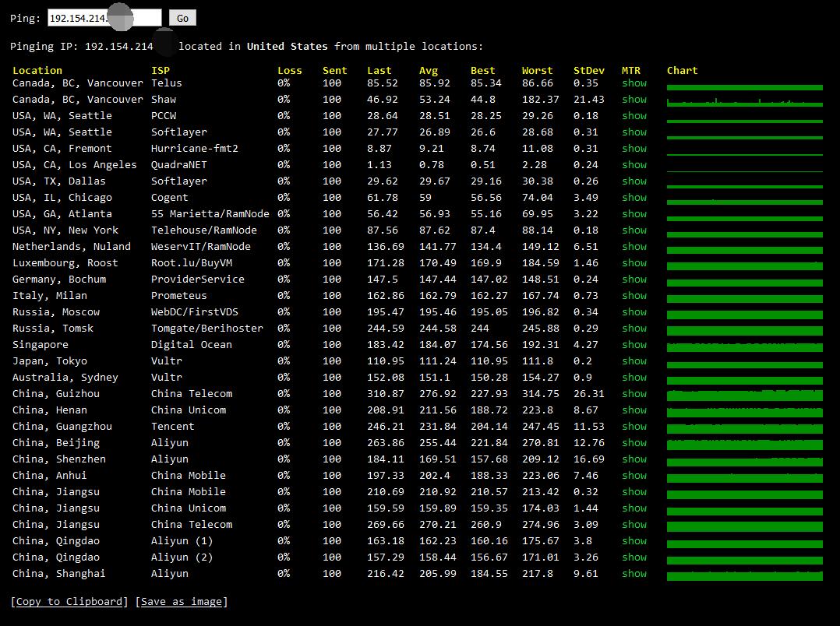This screenshot has height=626, width=840.
Task: Open the Copy to Clipboard link
Action: point(69,601)
